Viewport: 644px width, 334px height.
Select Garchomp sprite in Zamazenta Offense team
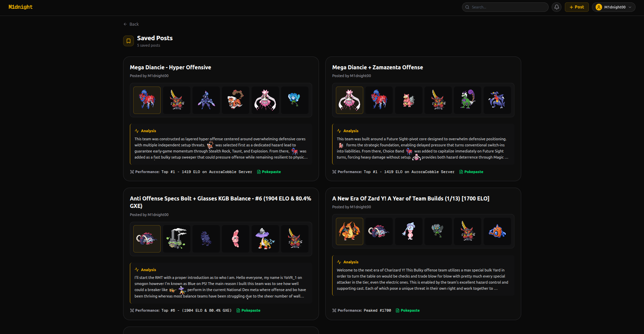point(497,100)
